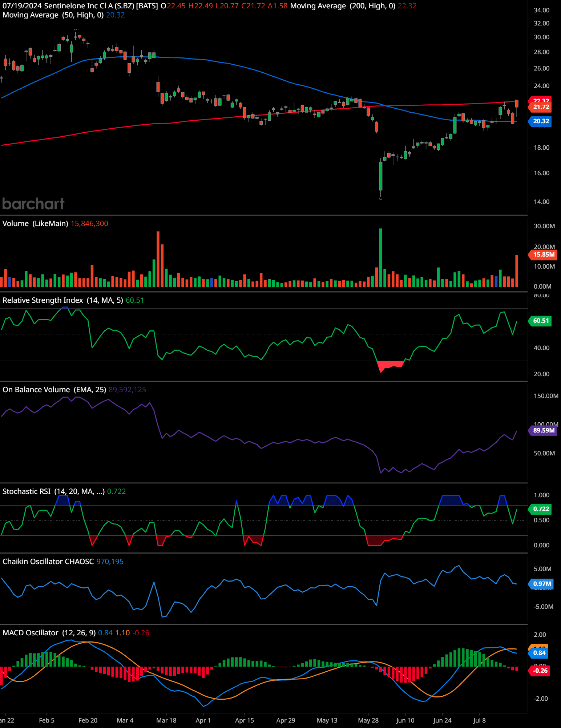The width and height of the screenshot is (561, 728).
Task: Click the tallest red volume bar near Mar 18
Action: coord(158,259)
